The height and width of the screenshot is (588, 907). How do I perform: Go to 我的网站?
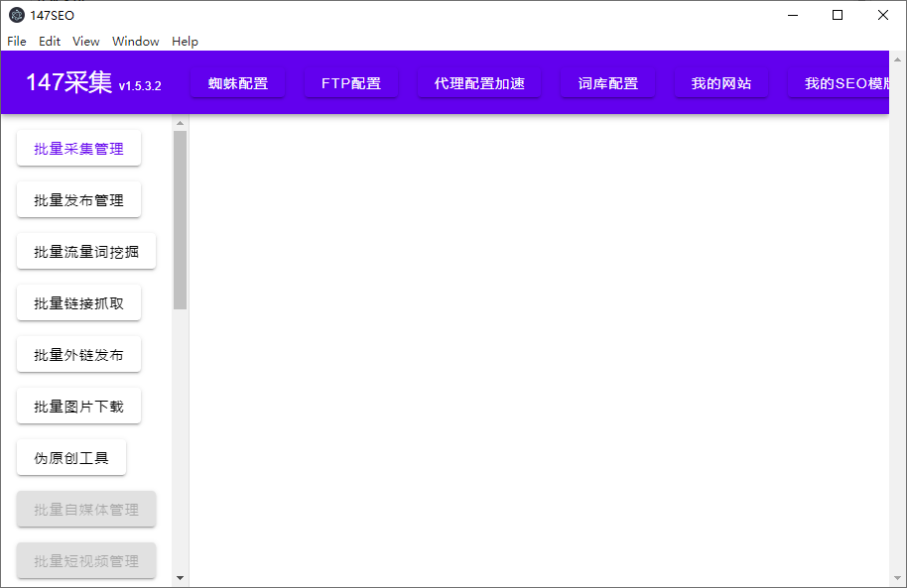(x=721, y=83)
